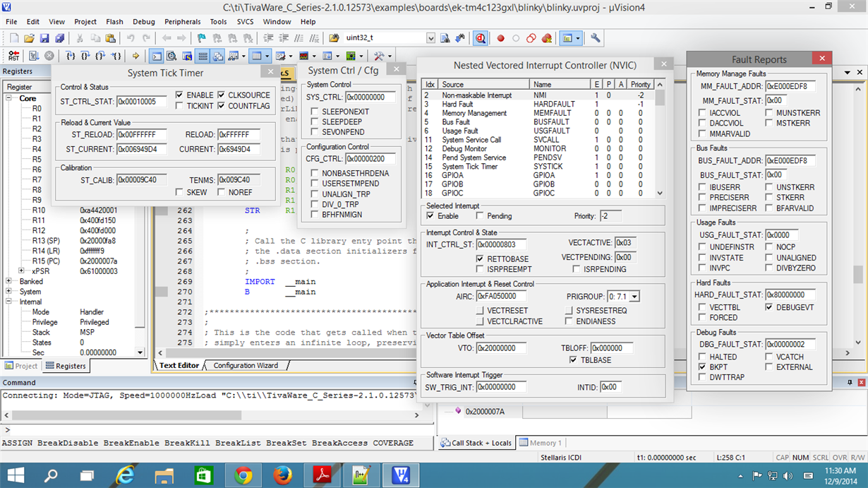This screenshot has height=488, width=868.
Task: Open Firefox from the taskbar
Action: 283,475
